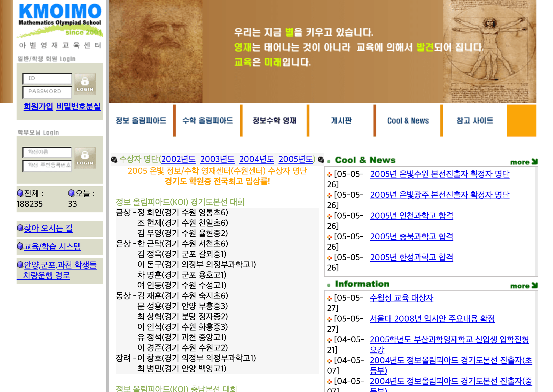
Task: Open the 수학 올림피아드 menu
Action: (208, 121)
